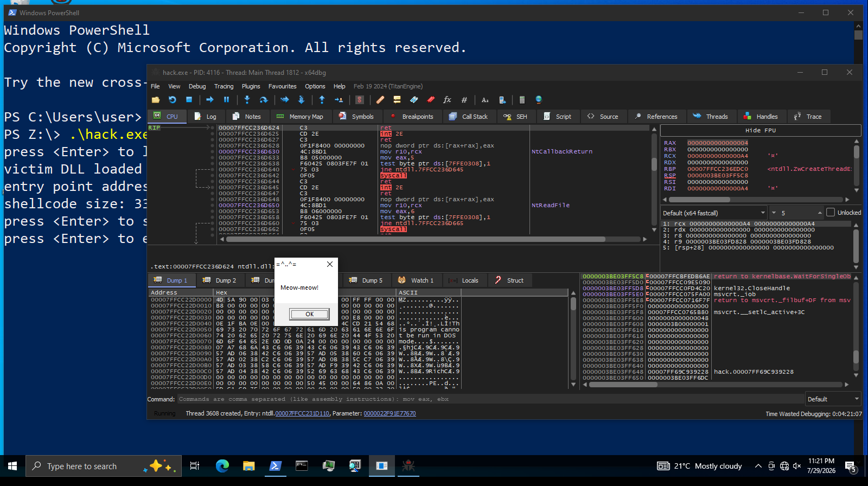Screen dimensions: 868x486
Task: Click the Open file folder icon
Action: point(156,100)
